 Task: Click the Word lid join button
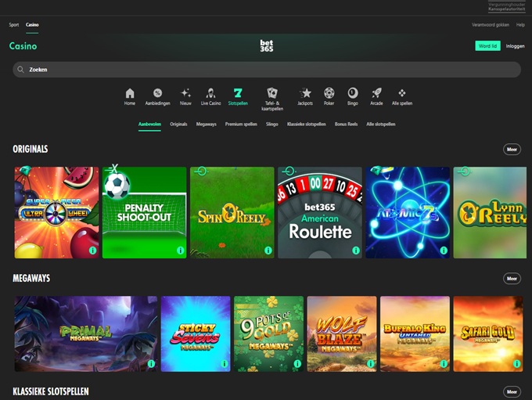(x=487, y=46)
